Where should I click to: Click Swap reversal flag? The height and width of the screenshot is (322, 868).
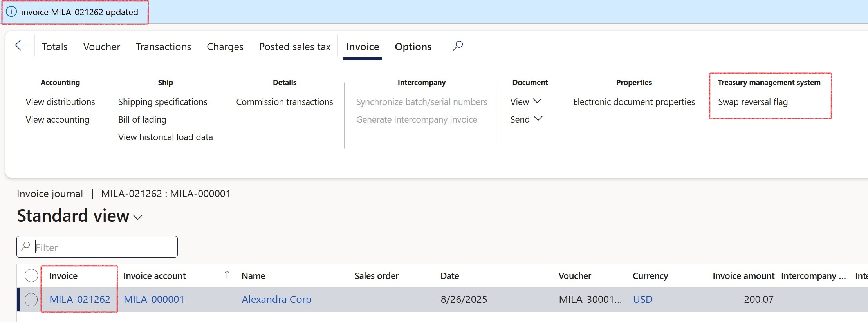tap(753, 102)
